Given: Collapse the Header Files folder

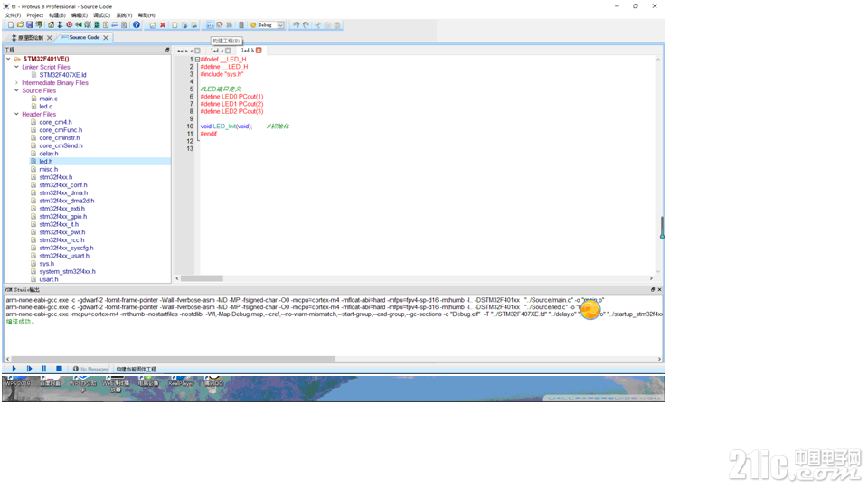Looking at the screenshot, I should pos(16,114).
